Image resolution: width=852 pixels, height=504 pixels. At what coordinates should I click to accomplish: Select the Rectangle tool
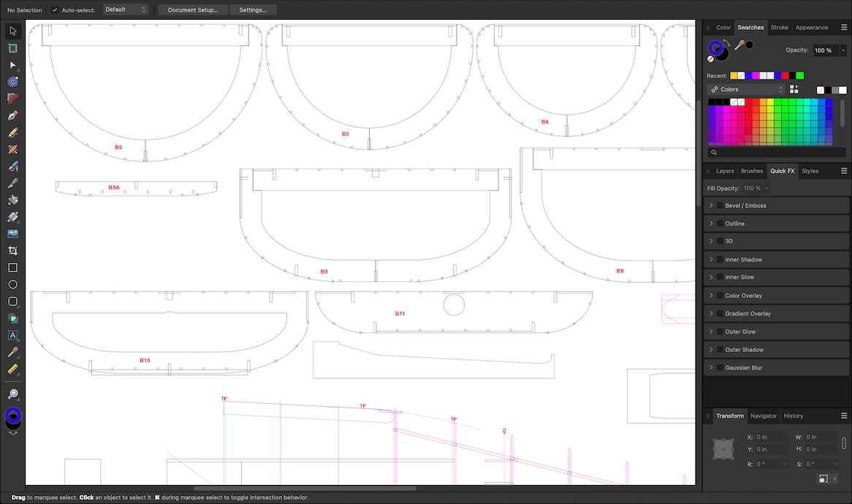point(12,267)
